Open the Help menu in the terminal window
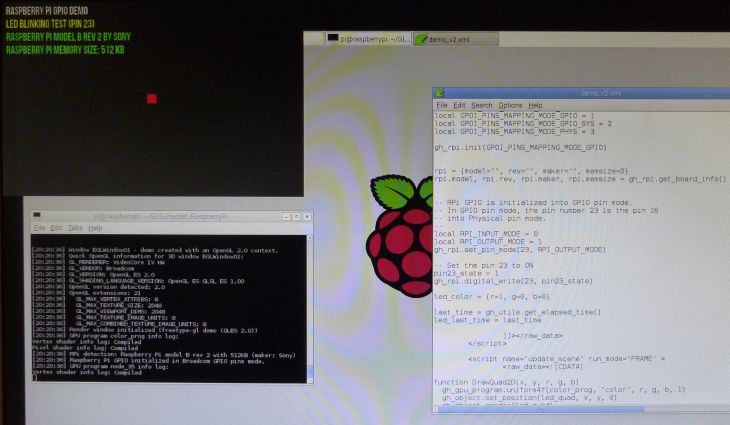 95,228
